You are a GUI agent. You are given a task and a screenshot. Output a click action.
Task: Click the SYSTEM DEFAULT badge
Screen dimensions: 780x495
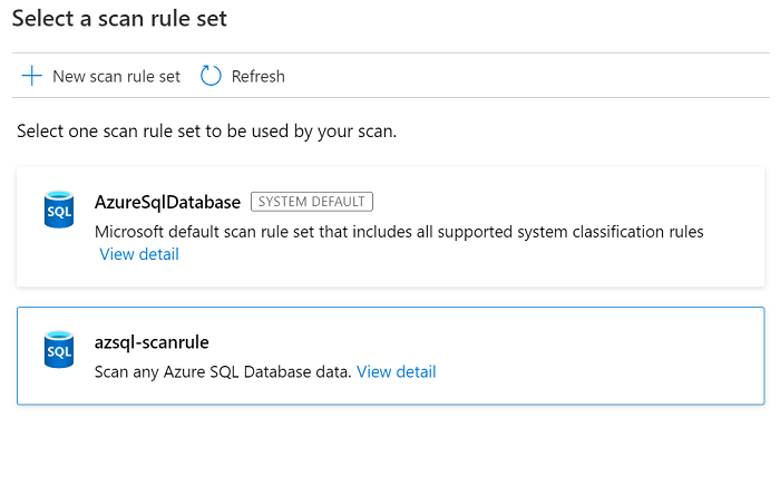[x=311, y=202]
